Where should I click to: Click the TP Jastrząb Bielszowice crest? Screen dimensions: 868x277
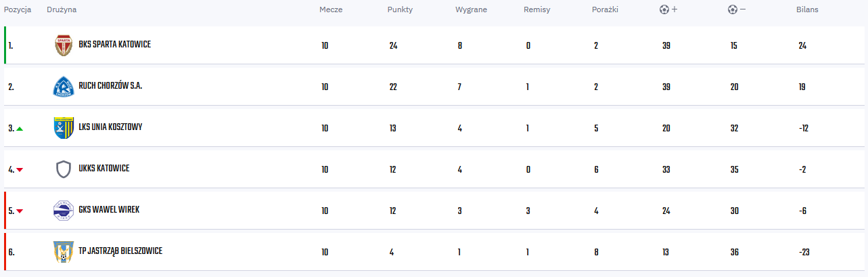(63, 252)
